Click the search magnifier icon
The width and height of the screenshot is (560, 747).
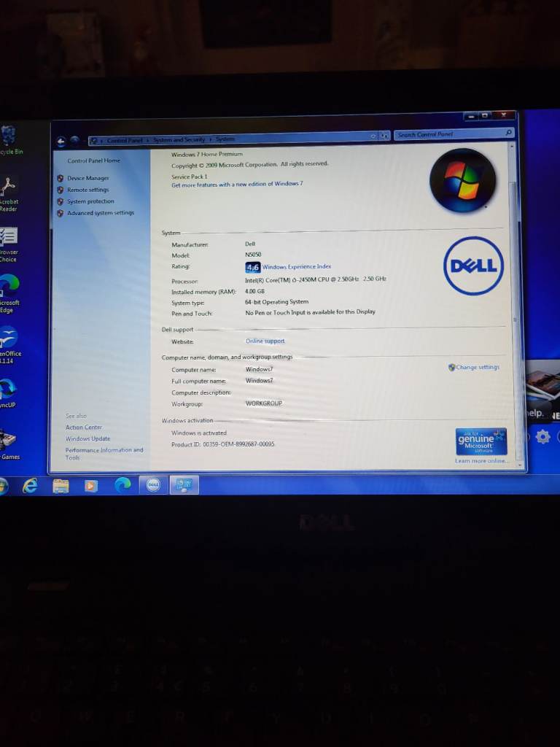[x=508, y=133]
